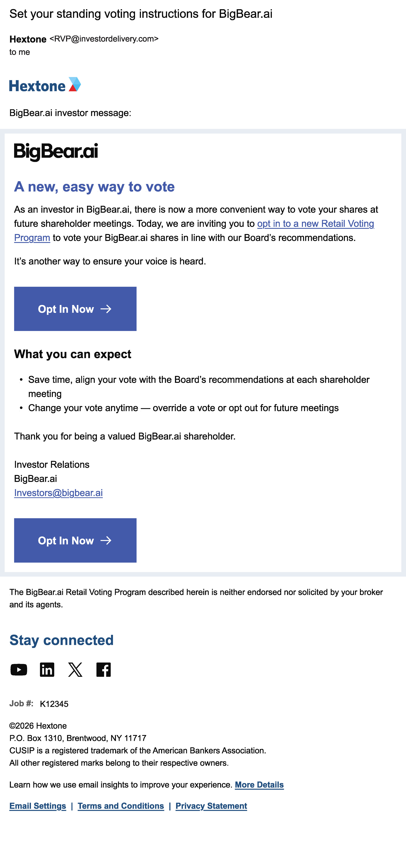The height and width of the screenshot is (868, 406).
Task: Open the More Details link
Action: point(259,785)
